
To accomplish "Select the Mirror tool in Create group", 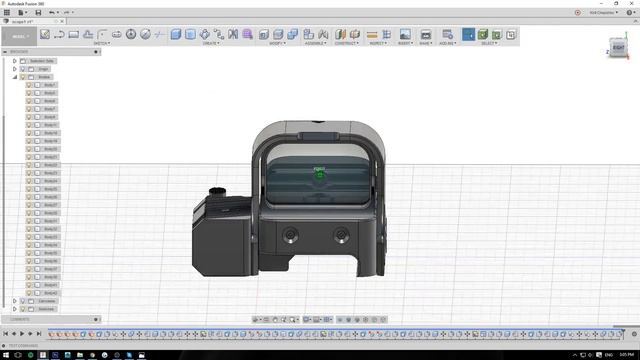I will [x=233, y=34].
